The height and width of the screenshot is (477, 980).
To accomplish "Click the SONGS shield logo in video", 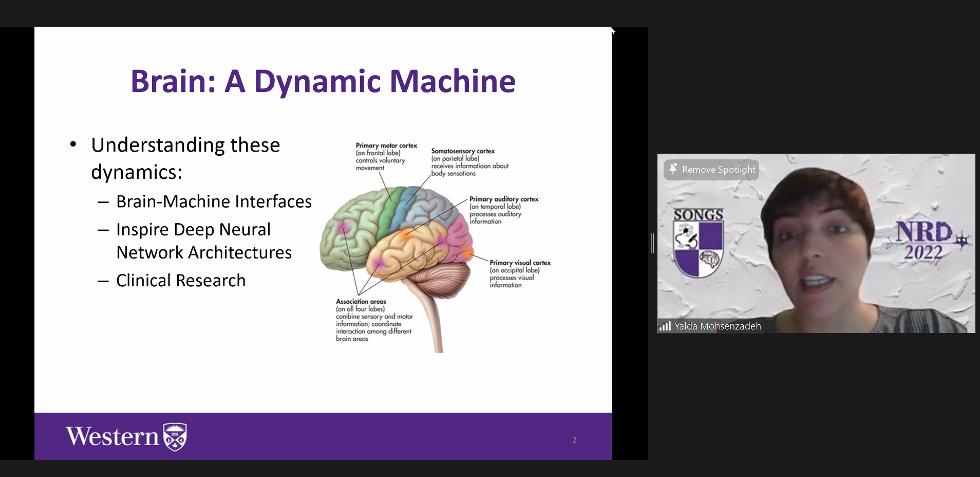I will tap(699, 243).
